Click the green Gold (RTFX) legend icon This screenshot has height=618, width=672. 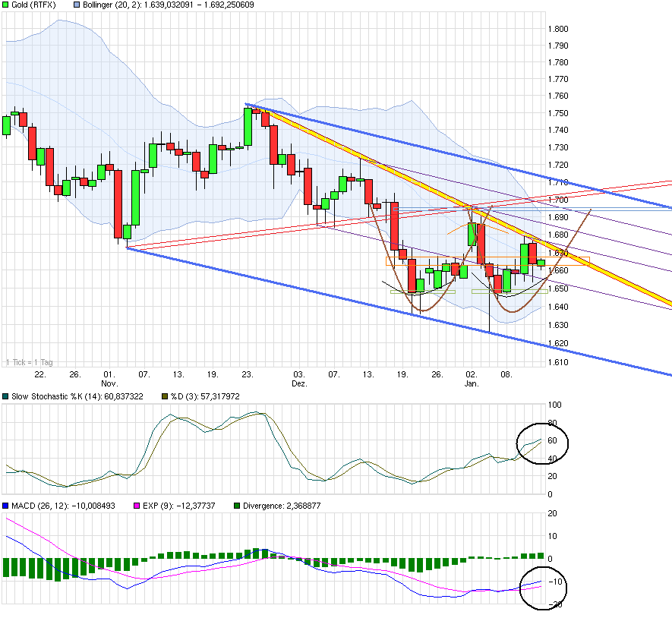point(7,5)
